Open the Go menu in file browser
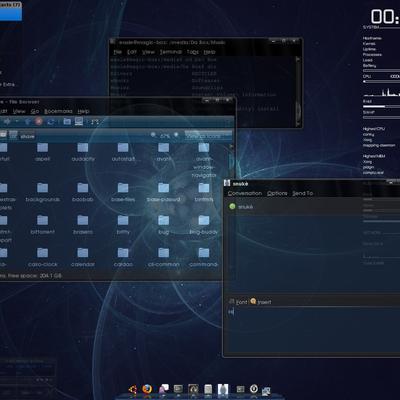Viewport: 400px width, 400px height. click(x=35, y=111)
